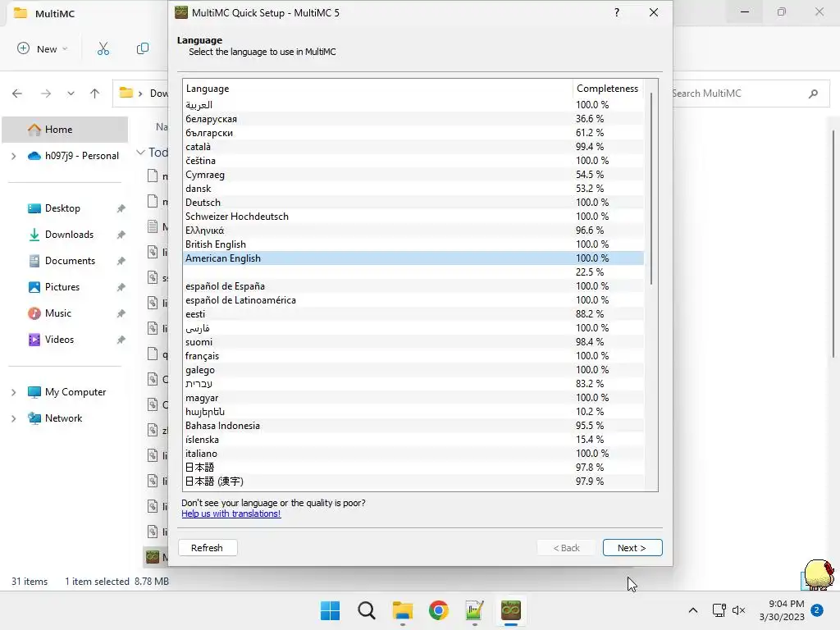Select magyar language row
Viewport: 840px width, 630px height.
pyautogui.click(x=413, y=398)
